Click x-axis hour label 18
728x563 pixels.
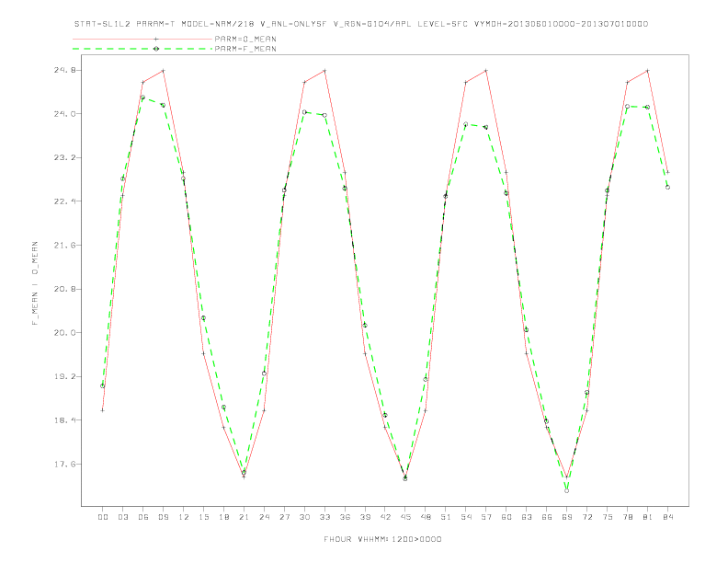(x=223, y=517)
